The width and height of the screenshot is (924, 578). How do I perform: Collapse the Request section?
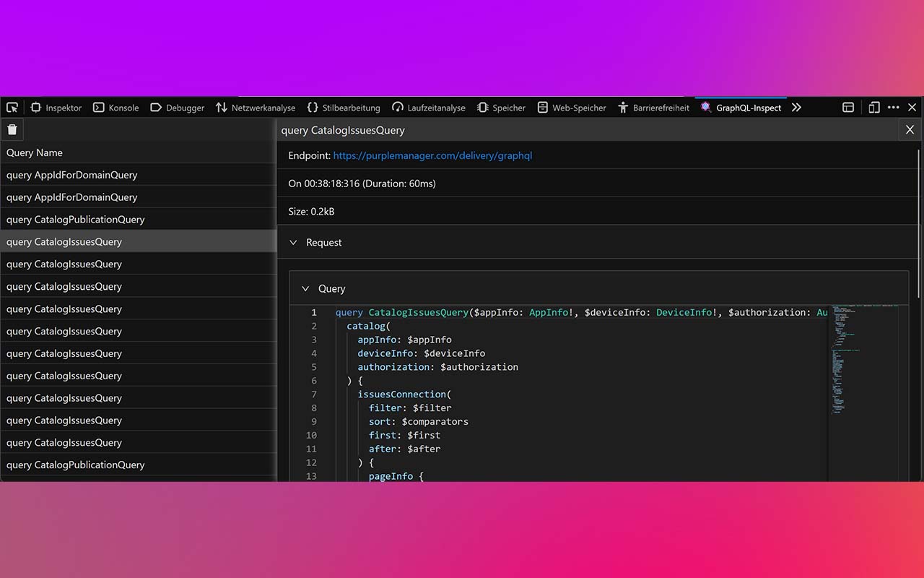click(293, 242)
